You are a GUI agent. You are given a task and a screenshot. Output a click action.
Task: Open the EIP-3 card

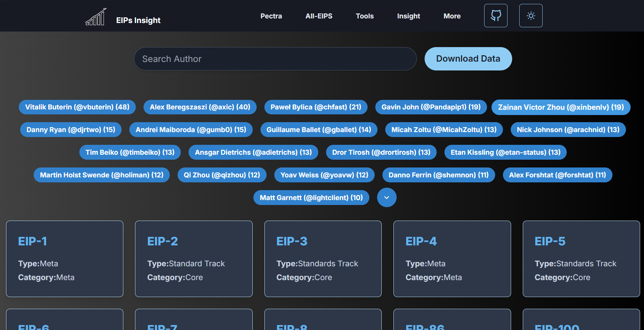[323, 259]
